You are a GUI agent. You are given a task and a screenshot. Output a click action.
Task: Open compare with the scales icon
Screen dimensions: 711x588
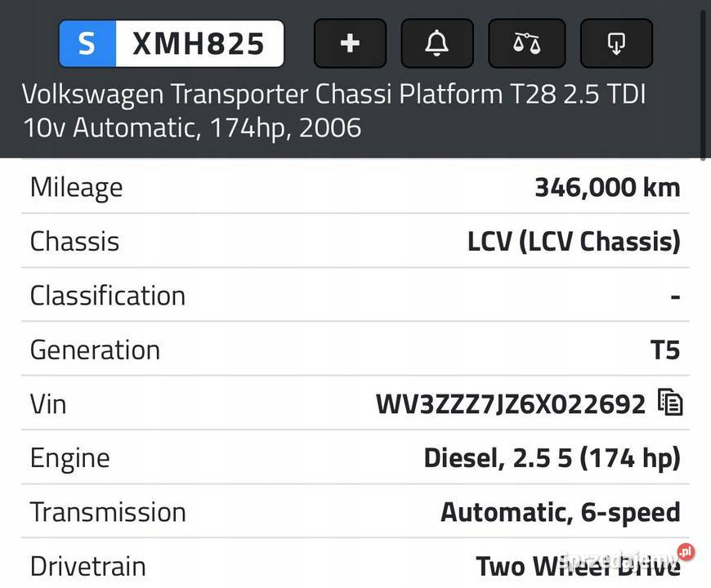[526, 43]
